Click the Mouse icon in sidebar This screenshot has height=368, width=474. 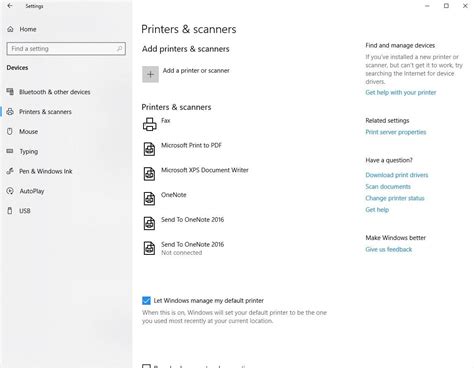(x=10, y=131)
